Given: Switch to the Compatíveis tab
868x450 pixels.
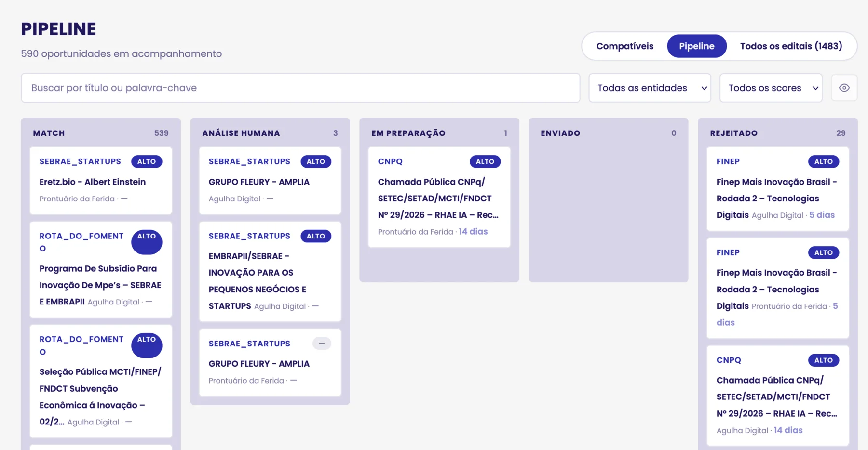Looking at the screenshot, I should [x=624, y=46].
